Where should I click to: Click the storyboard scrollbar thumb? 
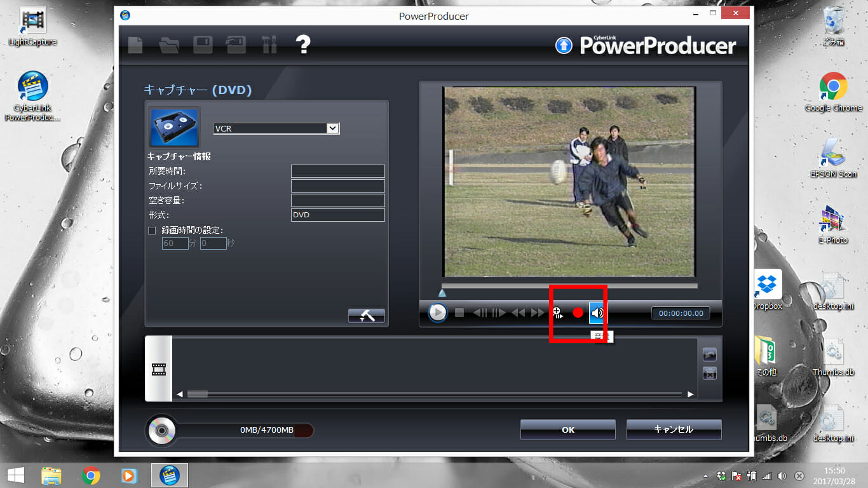click(x=197, y=394)
